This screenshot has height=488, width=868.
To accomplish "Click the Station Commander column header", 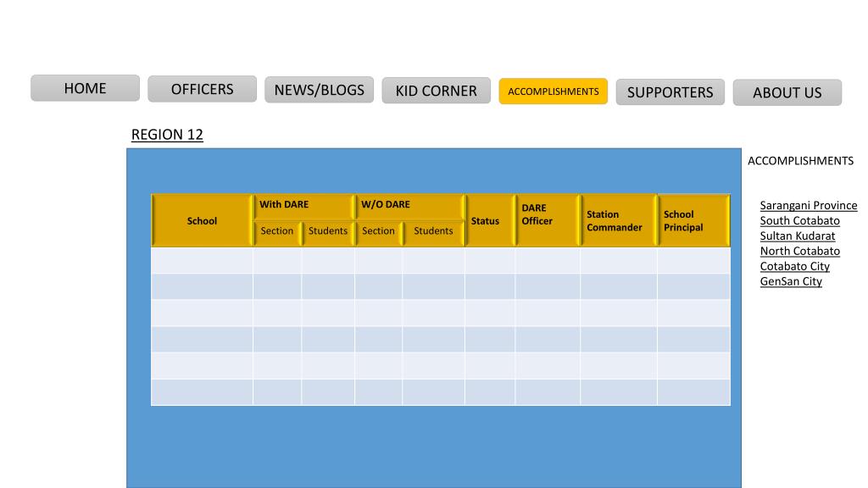I will click(619, 221).
